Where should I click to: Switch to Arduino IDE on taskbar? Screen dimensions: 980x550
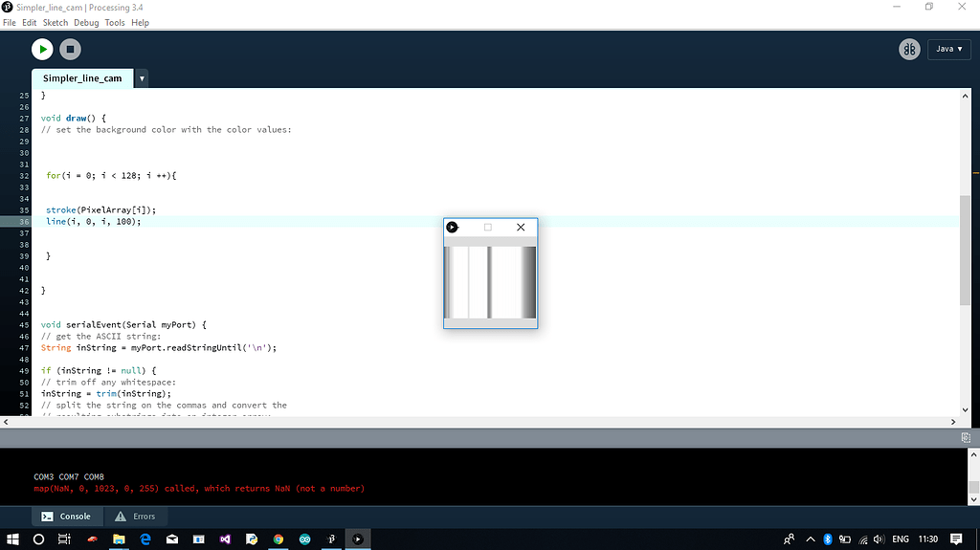click(305, 539)
